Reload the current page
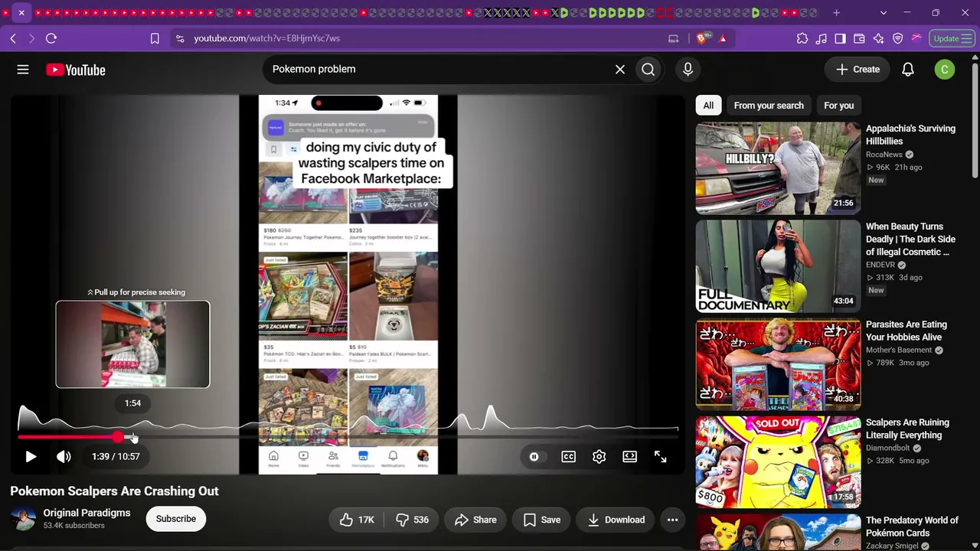Screen dimensions: 980x551 pos(51,38)
